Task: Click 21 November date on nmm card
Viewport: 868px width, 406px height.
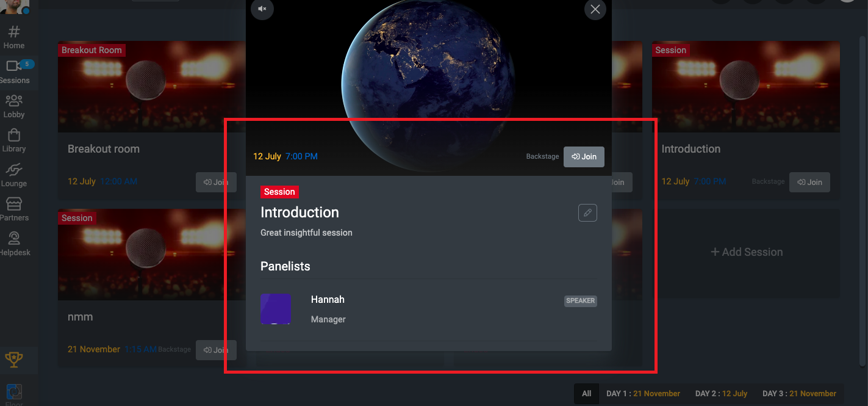Action: coord(94,349)
